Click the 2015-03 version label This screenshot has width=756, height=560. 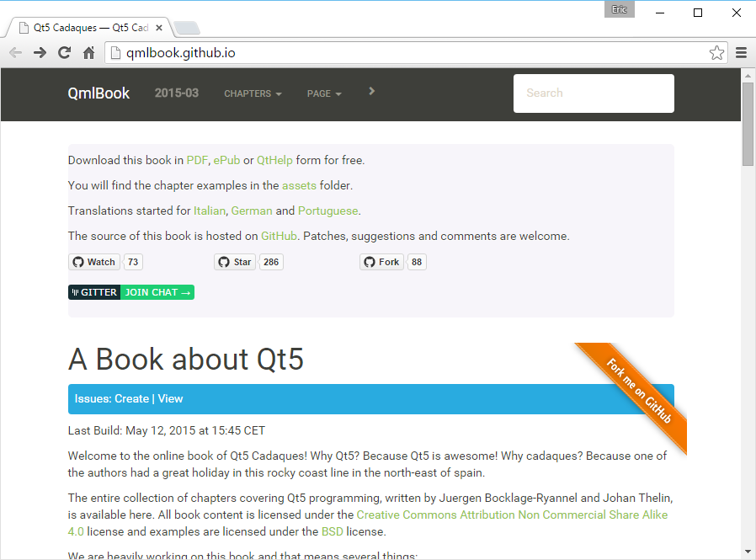click(x=177, y=93)
